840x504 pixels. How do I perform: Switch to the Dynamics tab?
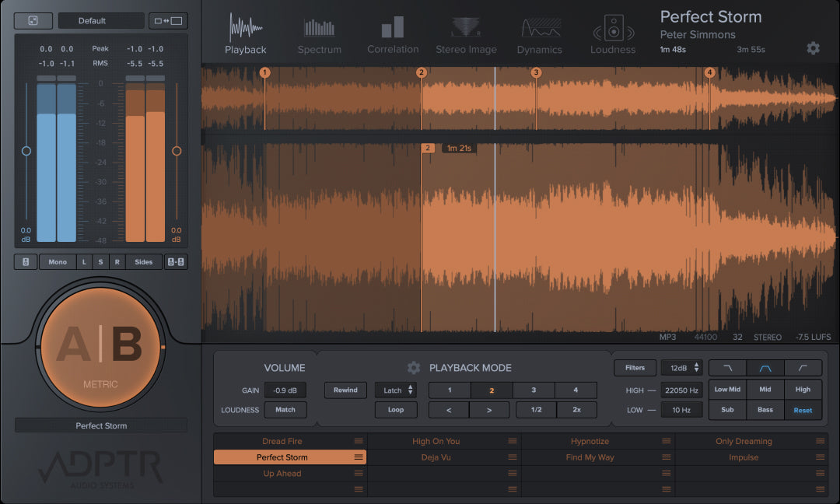point(539,35)
